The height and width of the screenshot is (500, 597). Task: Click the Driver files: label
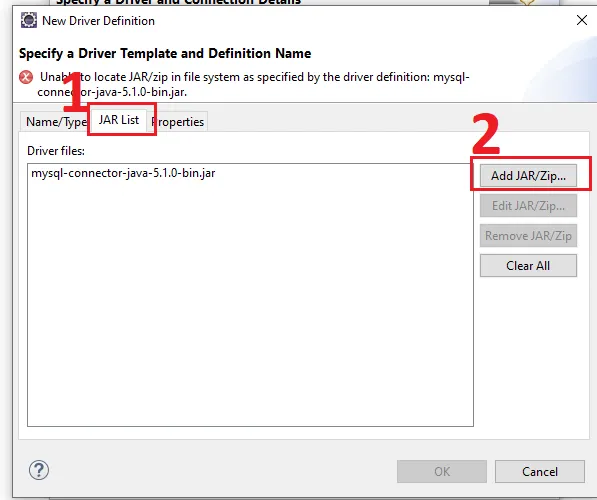click(56, 151)
